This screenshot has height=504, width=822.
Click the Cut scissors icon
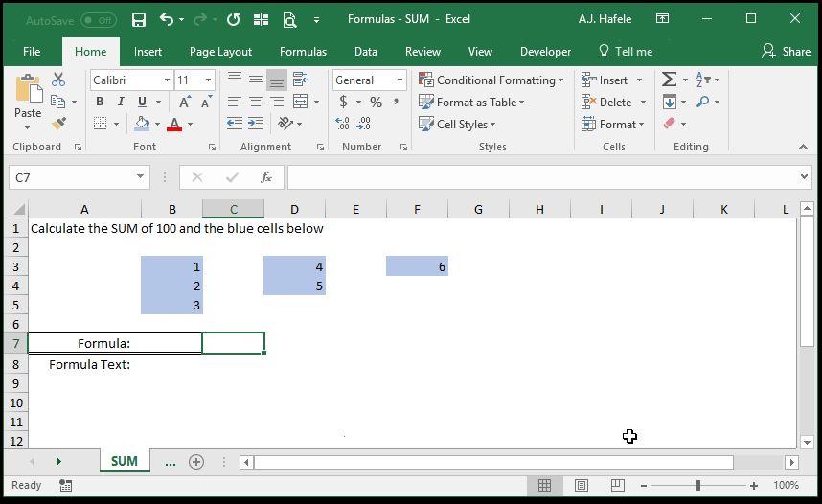[x=58, y=80]
